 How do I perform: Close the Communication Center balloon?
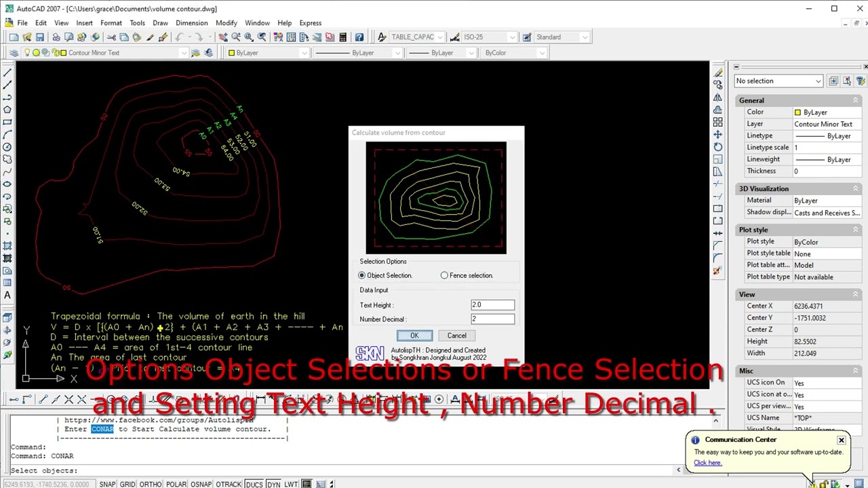(841, 441)
